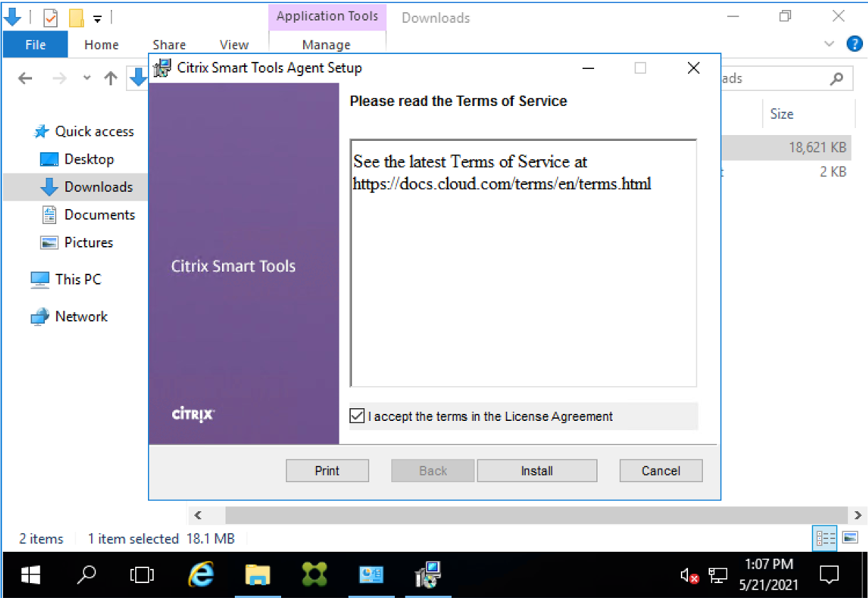This screenshot has height=598, width=868.
Task: Click the muted volume tray icon
Action: (689, 575)
